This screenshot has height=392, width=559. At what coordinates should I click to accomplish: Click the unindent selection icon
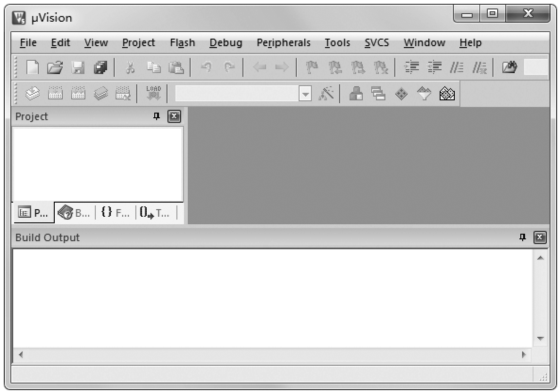(x=434, y=67)
